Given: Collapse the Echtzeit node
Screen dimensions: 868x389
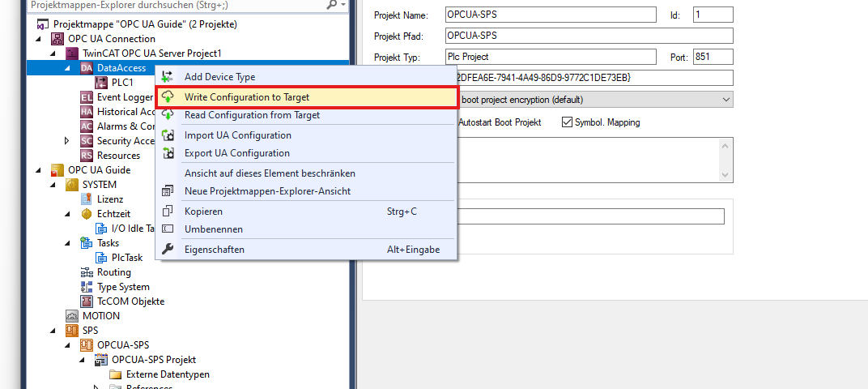Looking at the screenshot, I should [67, 214].
